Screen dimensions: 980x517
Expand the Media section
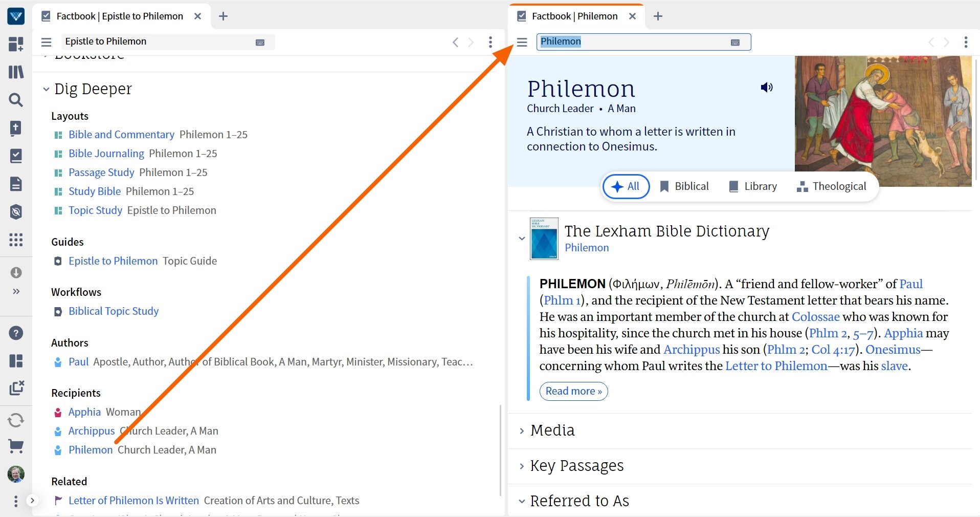pos(522,431)
